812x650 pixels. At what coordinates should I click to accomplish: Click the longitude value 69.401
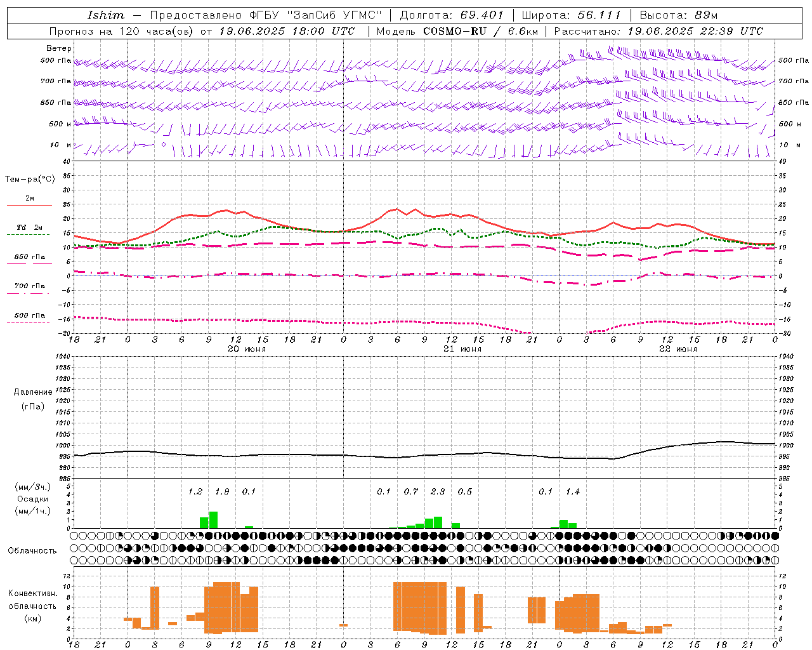click(481, 15)
